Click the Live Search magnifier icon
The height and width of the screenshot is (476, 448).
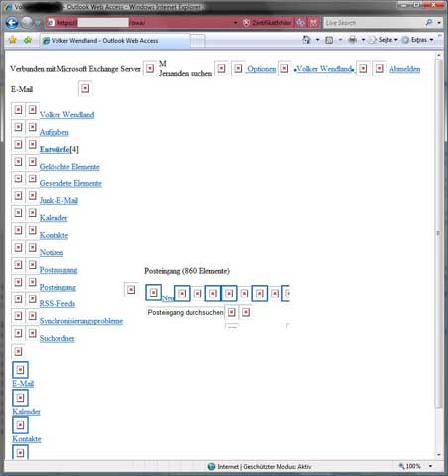pos(429,22)
